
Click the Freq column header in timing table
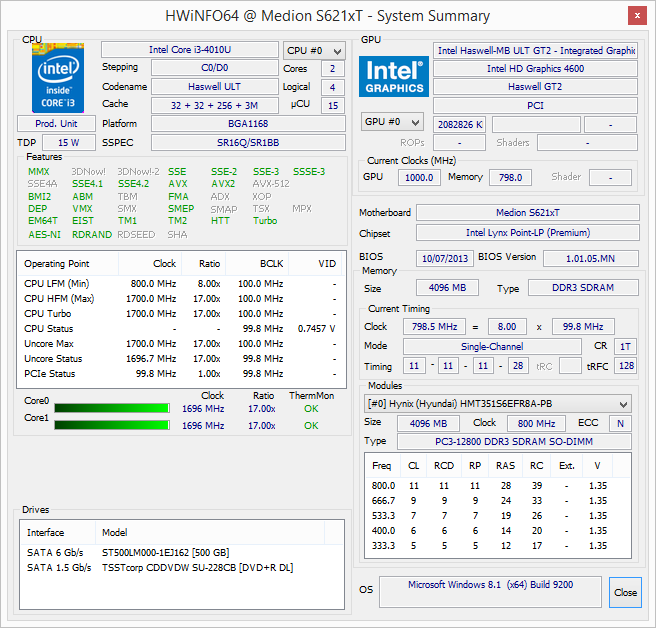pos(382,466)
